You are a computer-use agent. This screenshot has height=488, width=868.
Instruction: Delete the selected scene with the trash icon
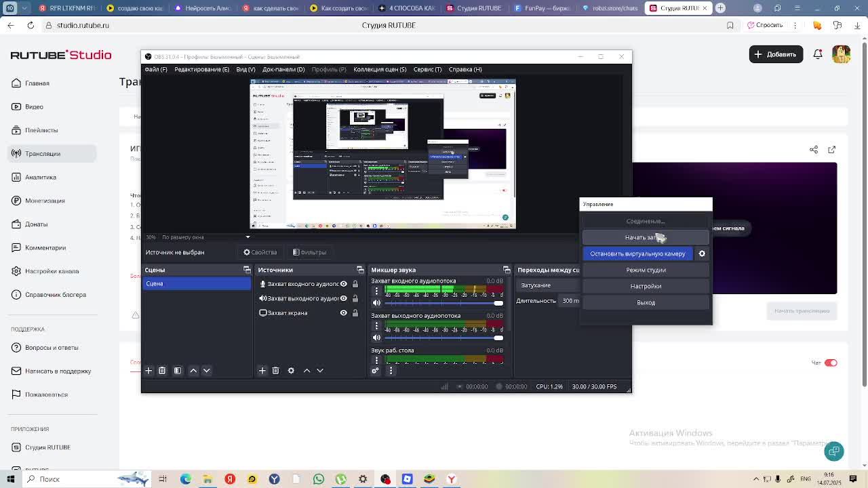[x=162, y=371]
